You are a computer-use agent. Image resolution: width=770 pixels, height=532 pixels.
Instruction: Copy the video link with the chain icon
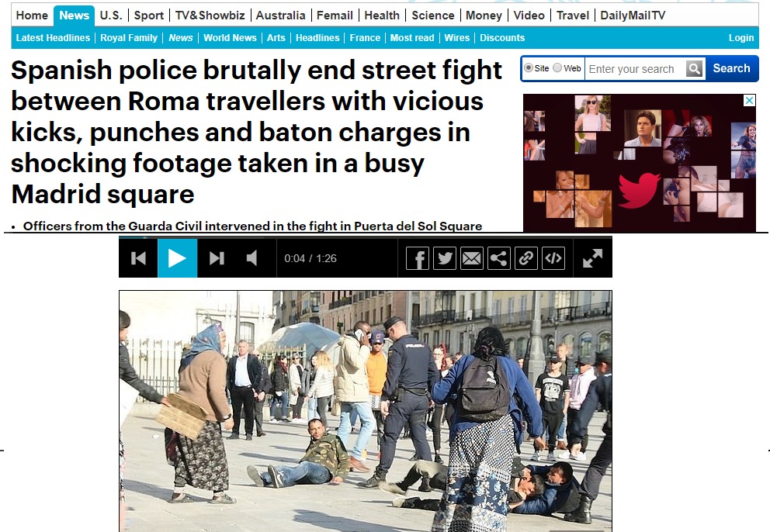pos(526,258)
